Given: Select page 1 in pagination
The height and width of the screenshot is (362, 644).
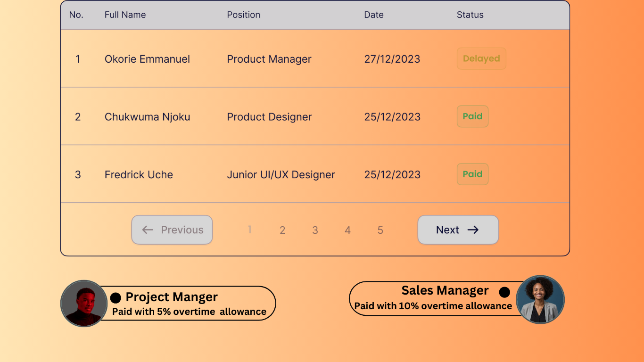Looking at the screenshot, I should click(250, 230).
